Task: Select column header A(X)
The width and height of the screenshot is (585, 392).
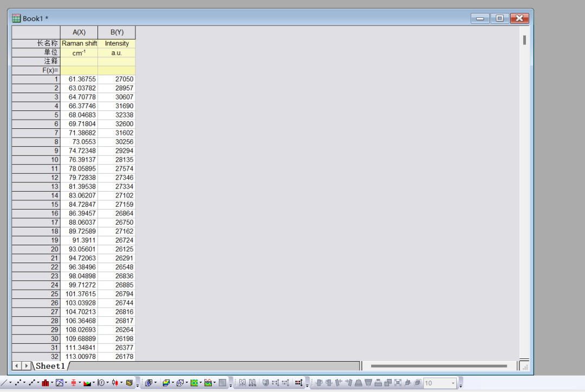Action: point(79,32)
